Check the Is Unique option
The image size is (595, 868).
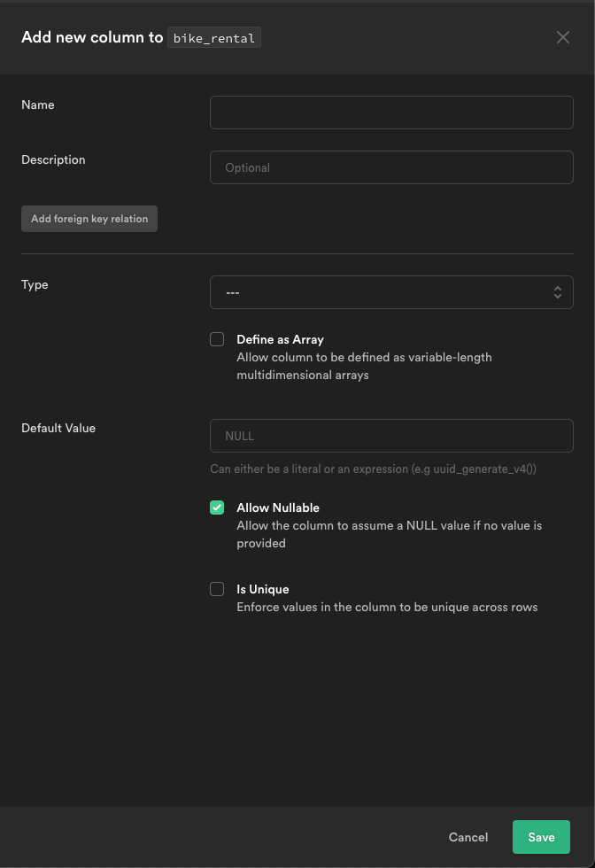[x=217, y=589]
